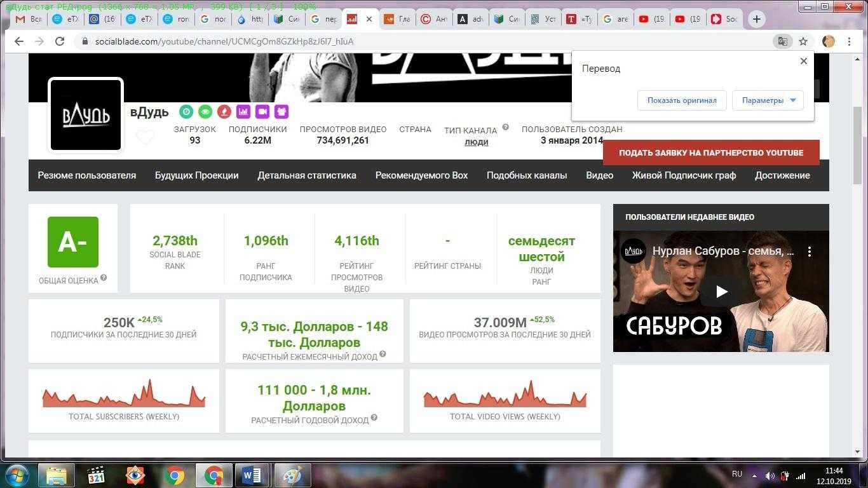
Task: Open Chrome's three-dot menu
Action: coord(849,41)
